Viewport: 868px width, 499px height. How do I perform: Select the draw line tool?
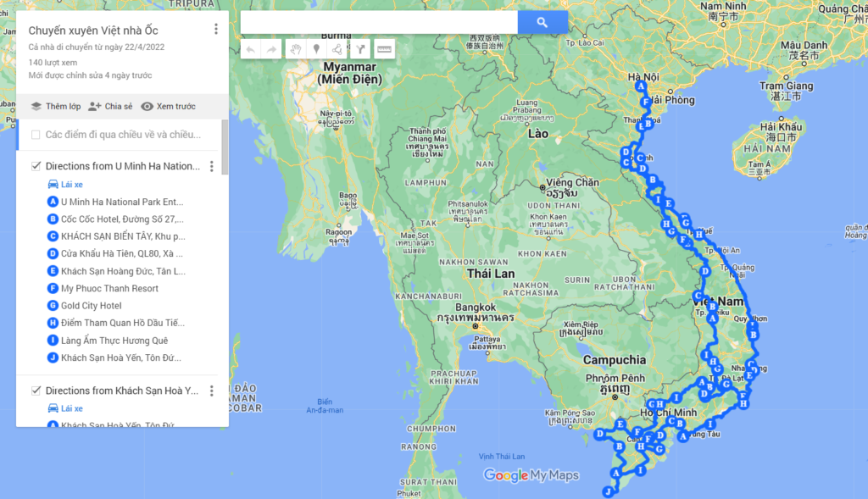[x=338, y=49]
